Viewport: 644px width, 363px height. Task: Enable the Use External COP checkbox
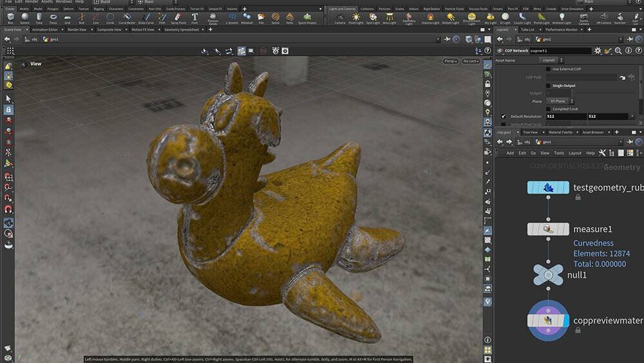(x=548, y=69)
